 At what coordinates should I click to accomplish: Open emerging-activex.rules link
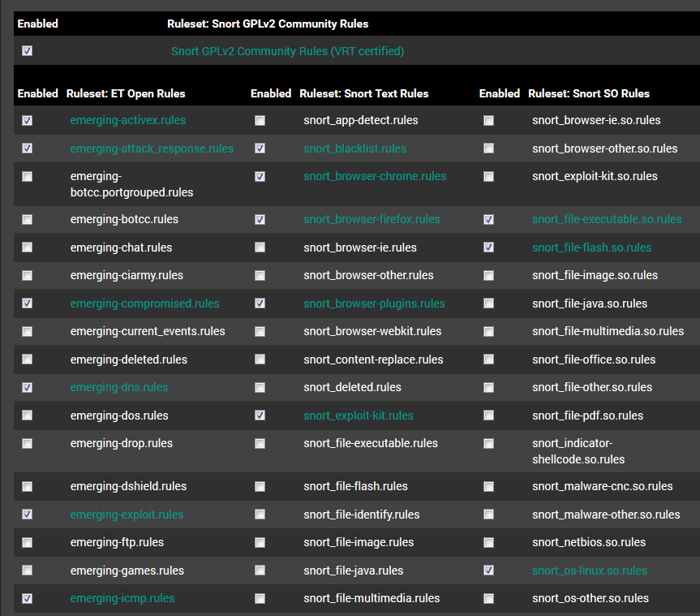[128, 120]
